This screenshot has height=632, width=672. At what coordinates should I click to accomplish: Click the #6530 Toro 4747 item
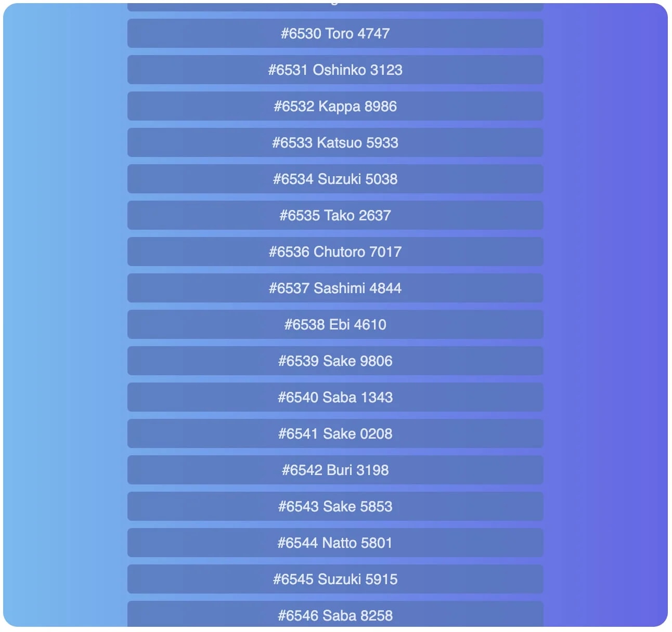point(335,33)
